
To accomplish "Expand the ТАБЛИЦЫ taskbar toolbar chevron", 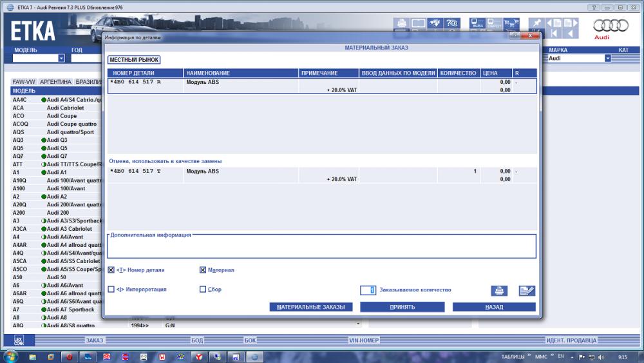I will 529,355.
